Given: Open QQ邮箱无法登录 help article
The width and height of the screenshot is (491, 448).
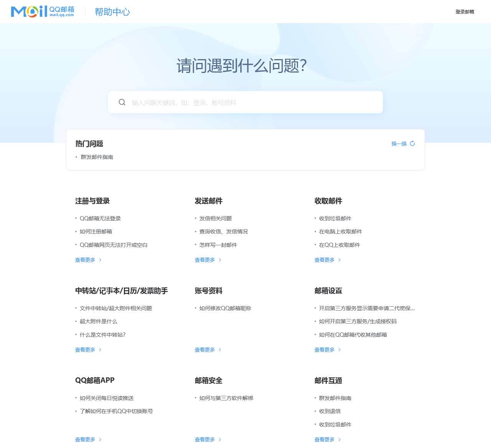Looking at the screenshot, I should tap(101, 218).
